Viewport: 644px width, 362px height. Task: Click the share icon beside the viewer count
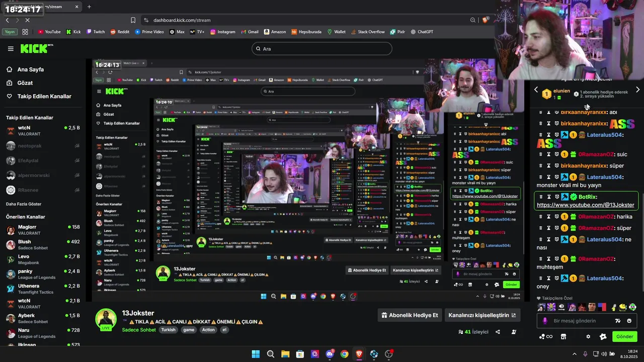point(498,332)
